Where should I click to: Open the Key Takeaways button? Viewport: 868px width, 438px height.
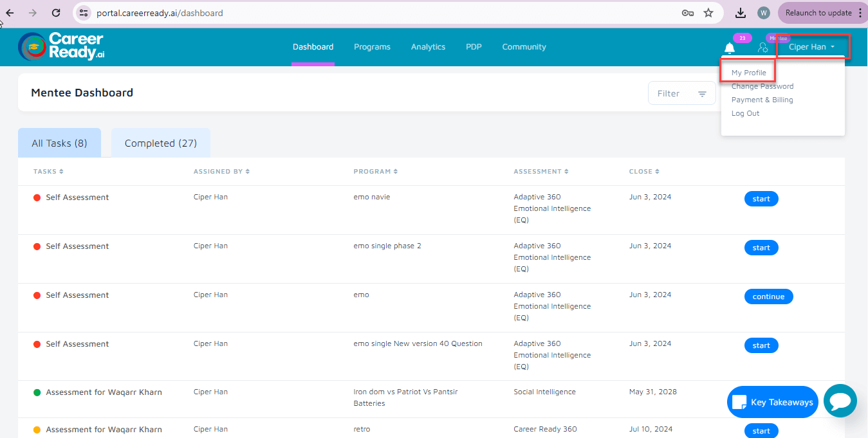[x=772, y=402]
